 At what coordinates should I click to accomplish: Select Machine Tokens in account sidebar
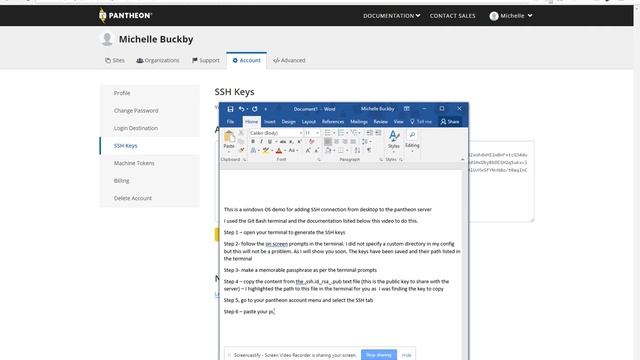click(x=149, y=163)
